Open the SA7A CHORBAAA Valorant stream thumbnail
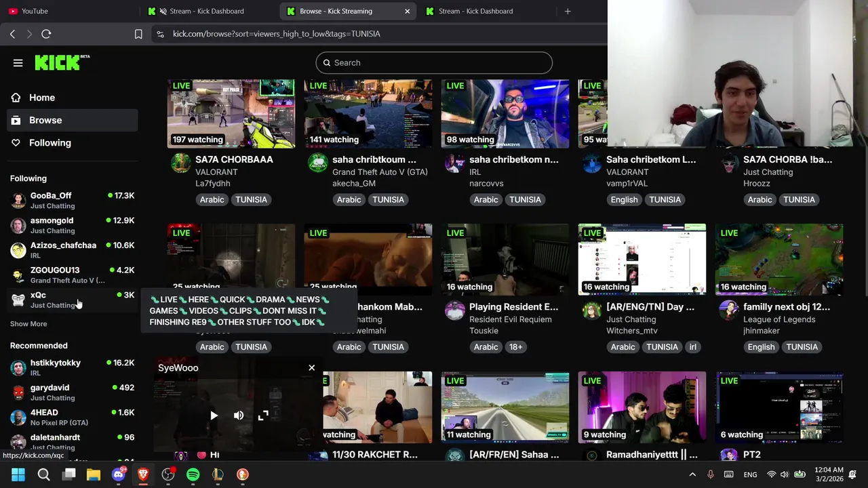868x488 pixels. pos(231,113)
